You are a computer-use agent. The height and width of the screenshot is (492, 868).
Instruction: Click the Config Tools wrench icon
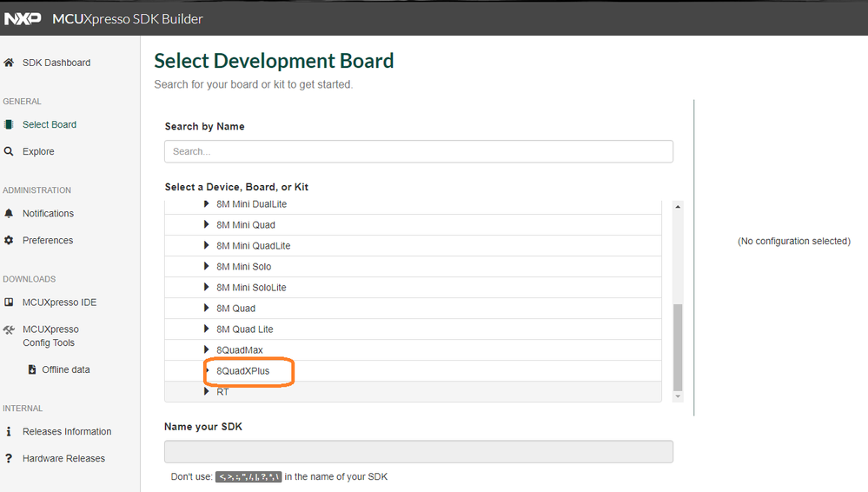9,329
